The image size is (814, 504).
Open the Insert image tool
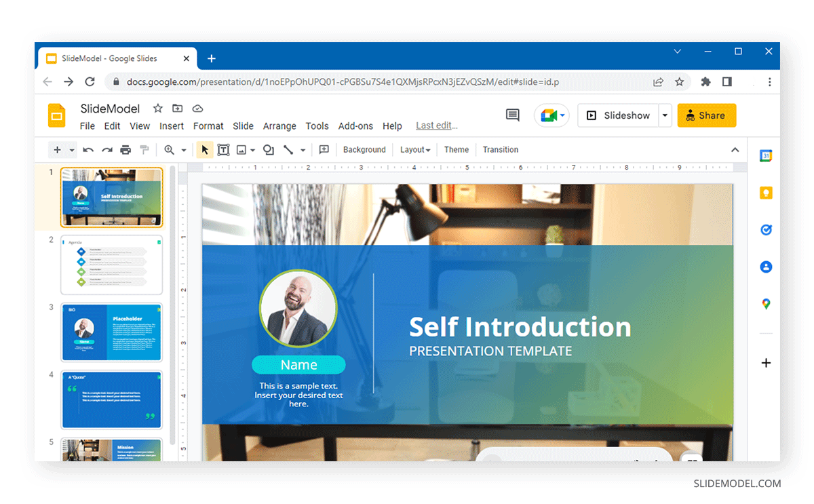tap(242, 149)
